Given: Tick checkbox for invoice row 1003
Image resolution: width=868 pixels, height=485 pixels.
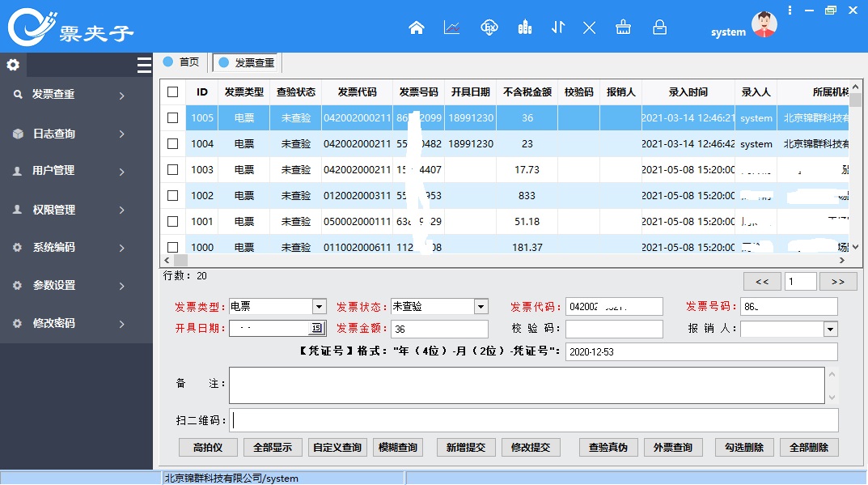Looking at the screenshot, I should [173, 169].
